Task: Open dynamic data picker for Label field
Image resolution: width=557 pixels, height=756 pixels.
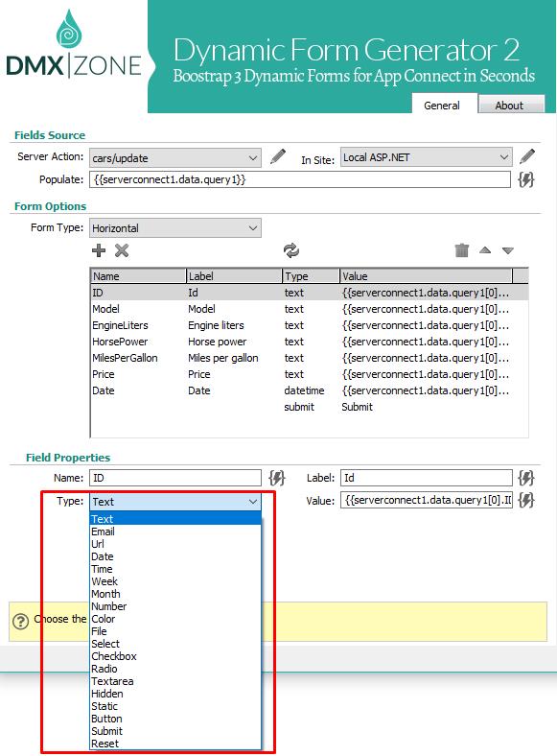Action: 526,478
